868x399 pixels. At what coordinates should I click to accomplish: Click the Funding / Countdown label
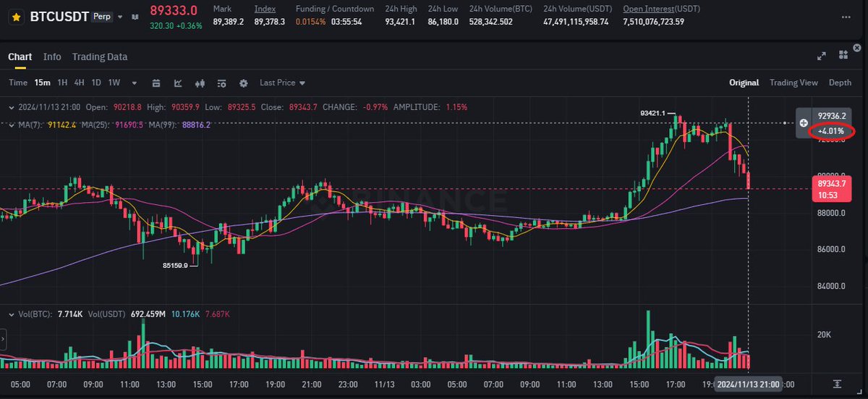point(335,9)
